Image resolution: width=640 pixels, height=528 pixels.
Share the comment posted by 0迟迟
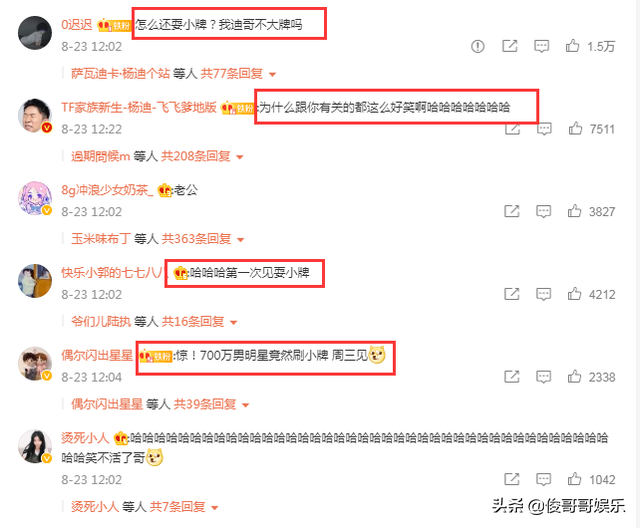[509, 46]
